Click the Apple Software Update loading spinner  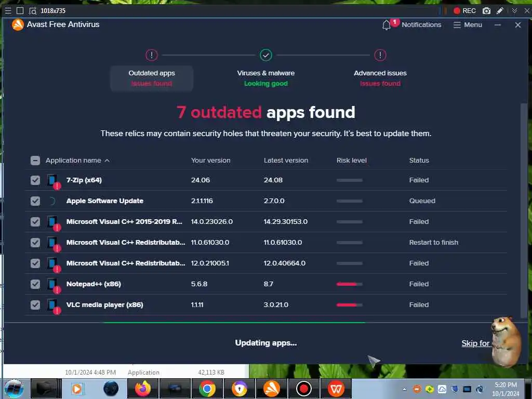51,201
